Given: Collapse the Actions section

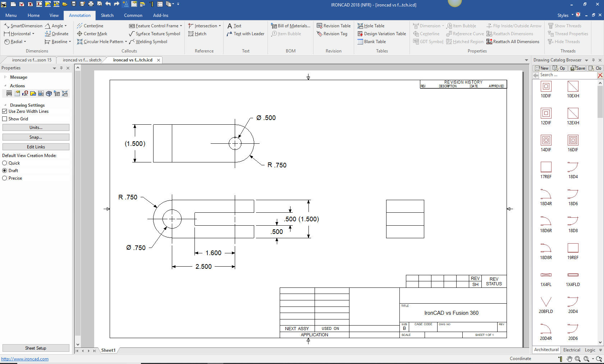Looking at the screenshot, I should [5, 86].
